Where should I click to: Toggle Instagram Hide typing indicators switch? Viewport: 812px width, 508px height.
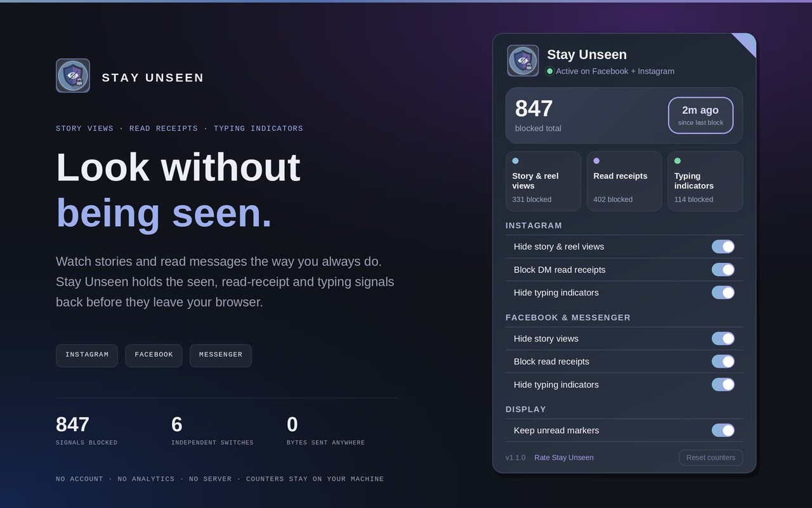coord(723,292)
